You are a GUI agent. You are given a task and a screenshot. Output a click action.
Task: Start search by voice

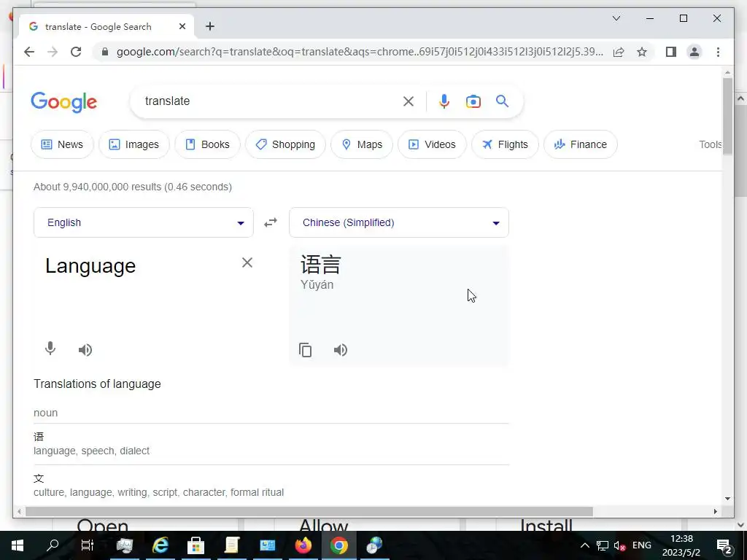tap(444, 101)
